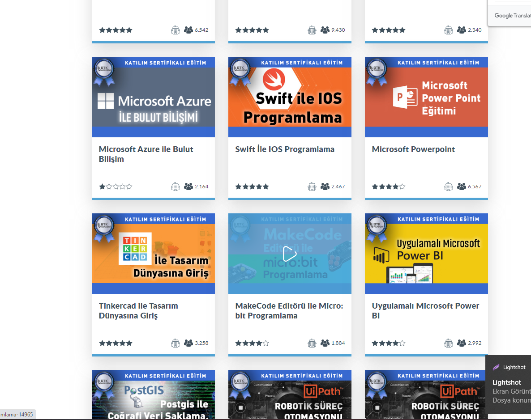The image size is (531, 420).
Task: Click participant count 1.884 on MakeCode card
Action: click(338, 343)
